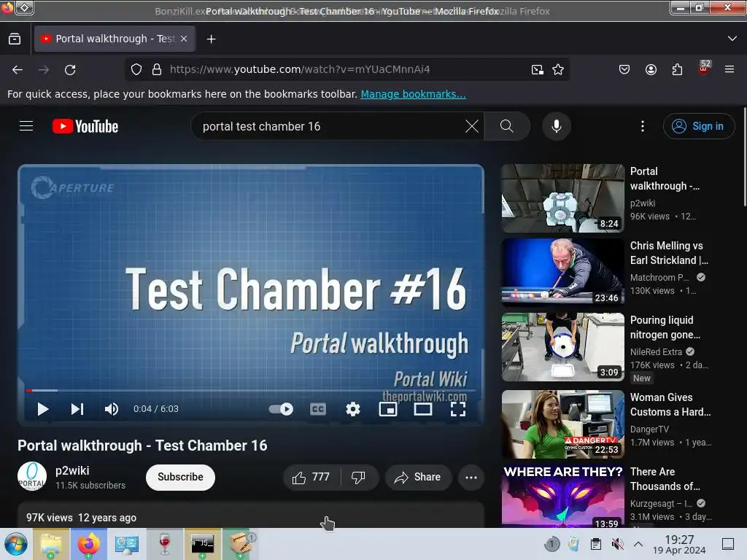This screenshot has height=560, width=747.
Task: Open Pouring liquid nitrogen video thumbnail
Action: point(562,347)
